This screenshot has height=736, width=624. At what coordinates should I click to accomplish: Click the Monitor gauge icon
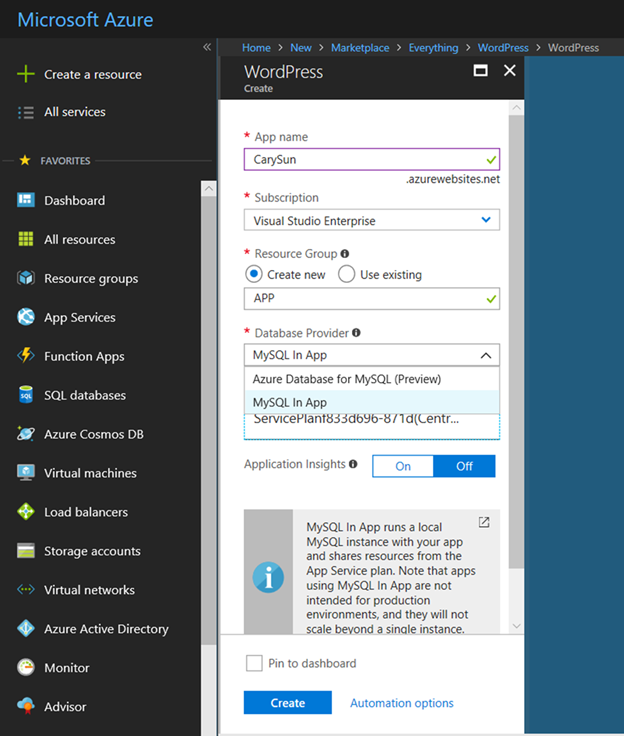click(26, 667)
